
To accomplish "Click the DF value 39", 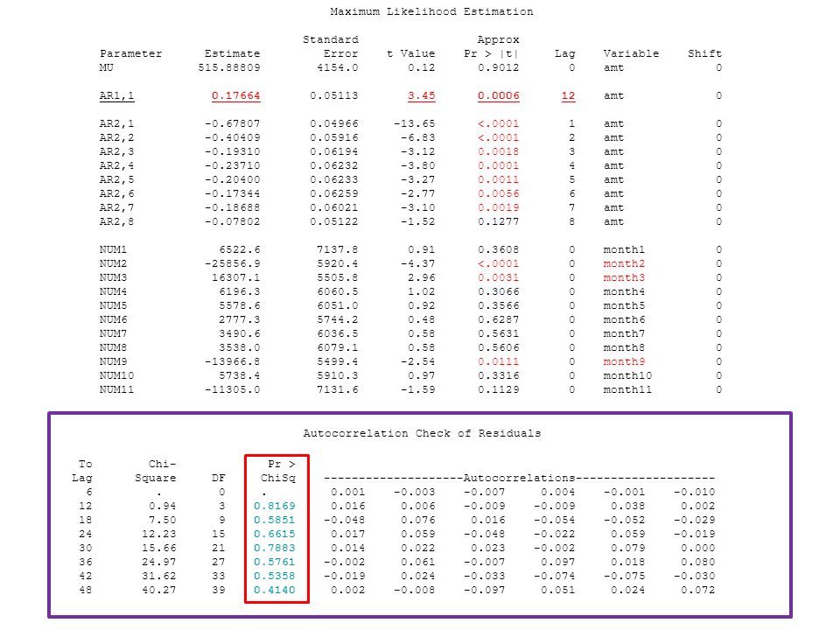I will [x=219, y=590].
